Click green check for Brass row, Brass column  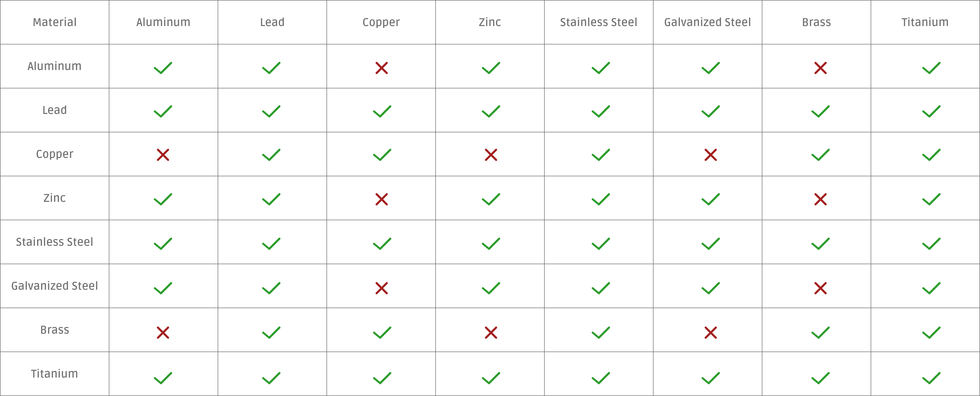click(820, 333)
